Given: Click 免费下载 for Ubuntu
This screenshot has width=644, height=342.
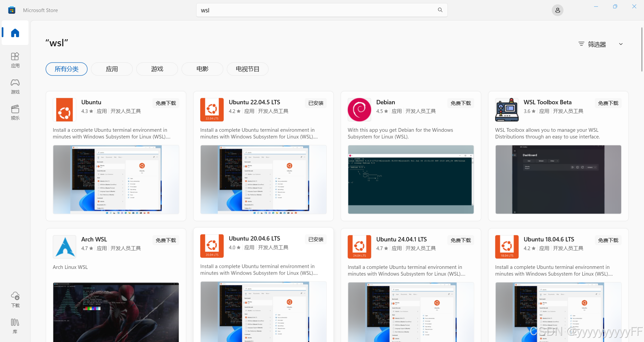Looking at the screenshot, I should pyautogui.click(x=166, y=103).
